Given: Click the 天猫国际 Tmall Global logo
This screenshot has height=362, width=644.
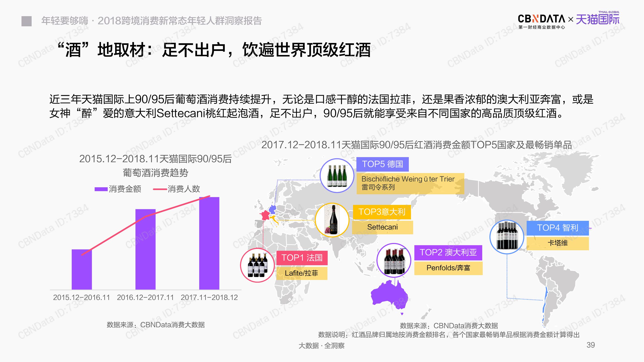Looking at the screenshot, I should click(597, 19).
